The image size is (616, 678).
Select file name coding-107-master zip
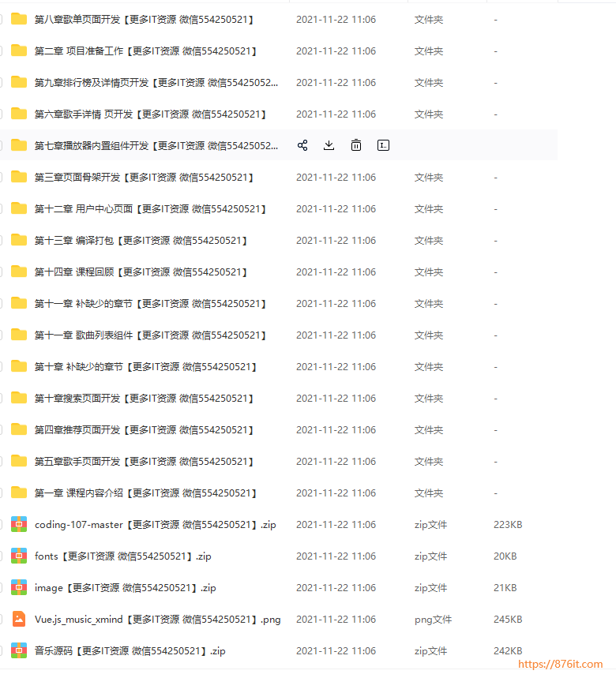tap(156, 525)
